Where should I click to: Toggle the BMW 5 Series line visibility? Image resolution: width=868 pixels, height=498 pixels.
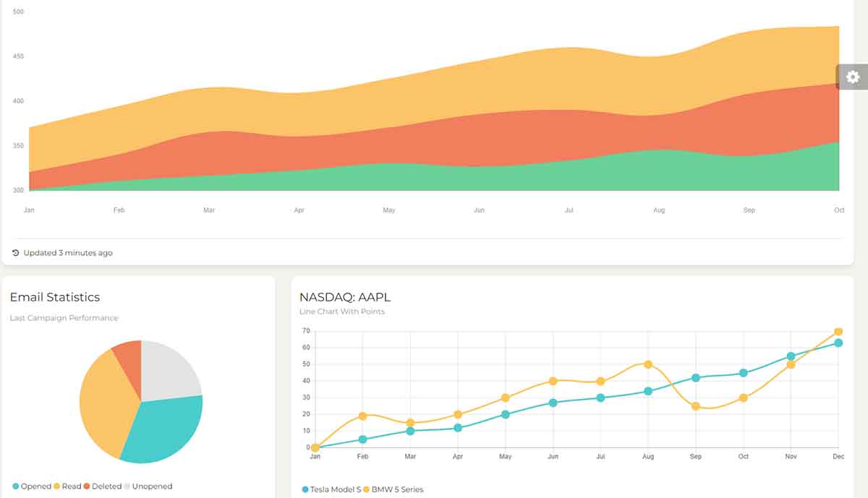click(x=394, y=489)
